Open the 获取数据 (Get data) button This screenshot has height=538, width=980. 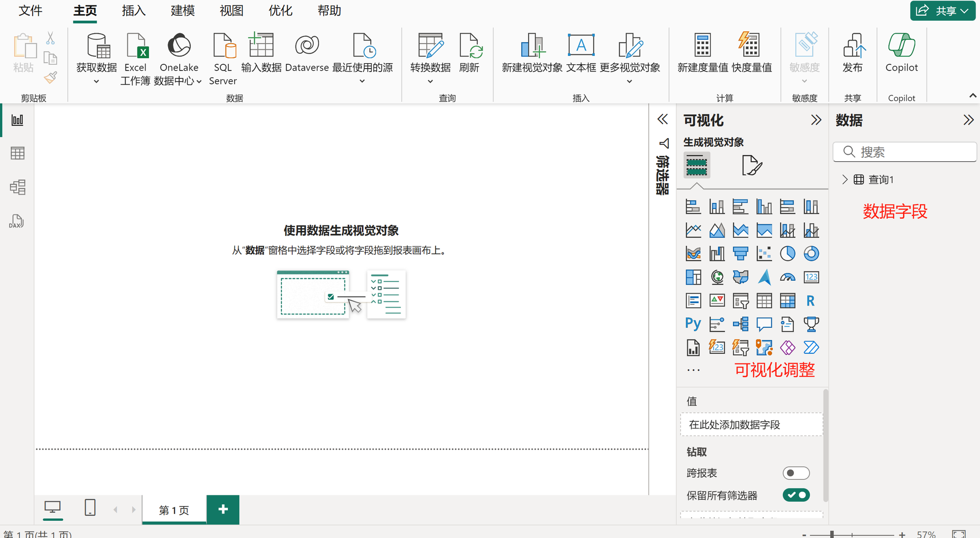[97, 59]
